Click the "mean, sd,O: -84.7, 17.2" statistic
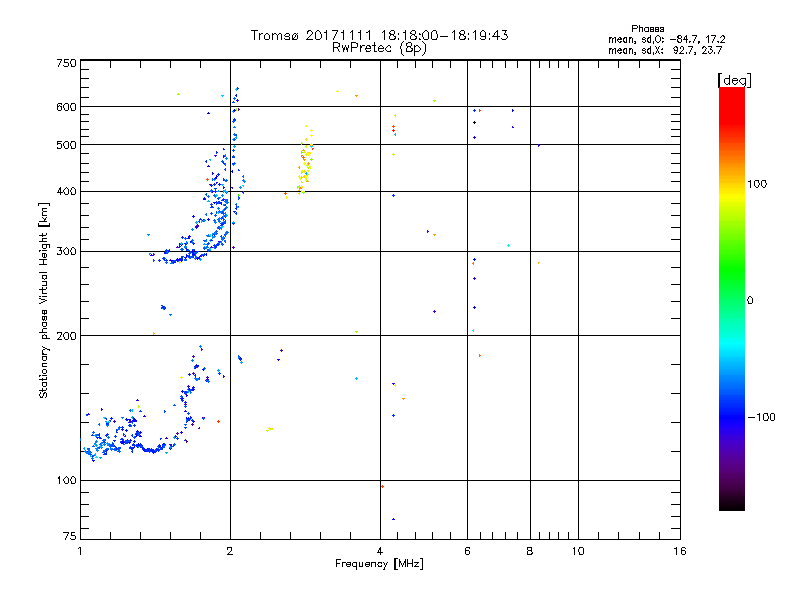Image resolution: width=800 pixels, height=600 pixels. pyautogui.click(x=667, y=39)
